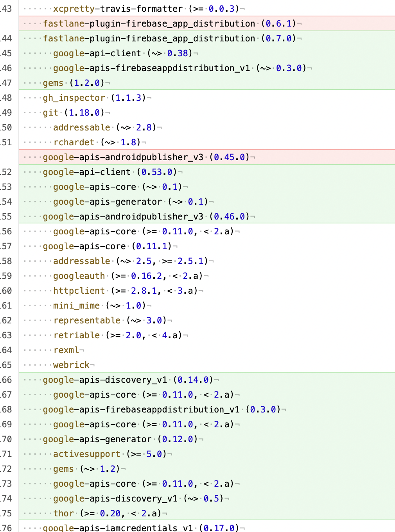
Task: Select added line fastlane-plugin-firebase_app_distribution (0.7.0)
Action: (207, 38)
